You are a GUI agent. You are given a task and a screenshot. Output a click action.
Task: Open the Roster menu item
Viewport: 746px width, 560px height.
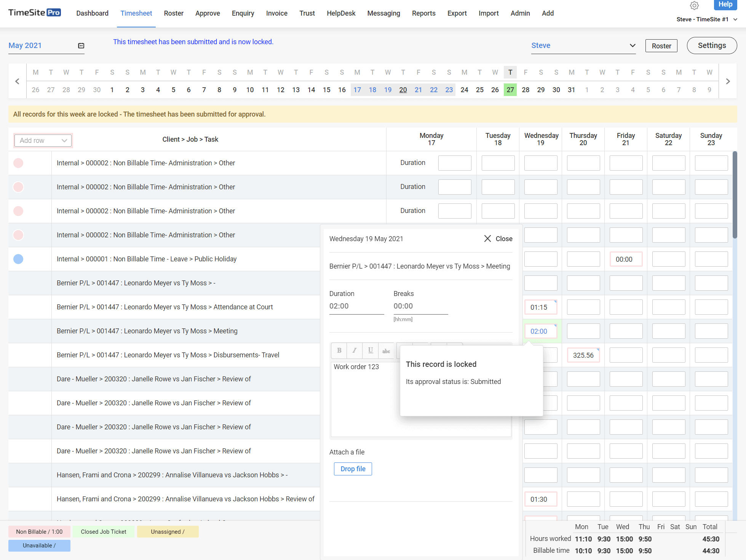[174, 13]
